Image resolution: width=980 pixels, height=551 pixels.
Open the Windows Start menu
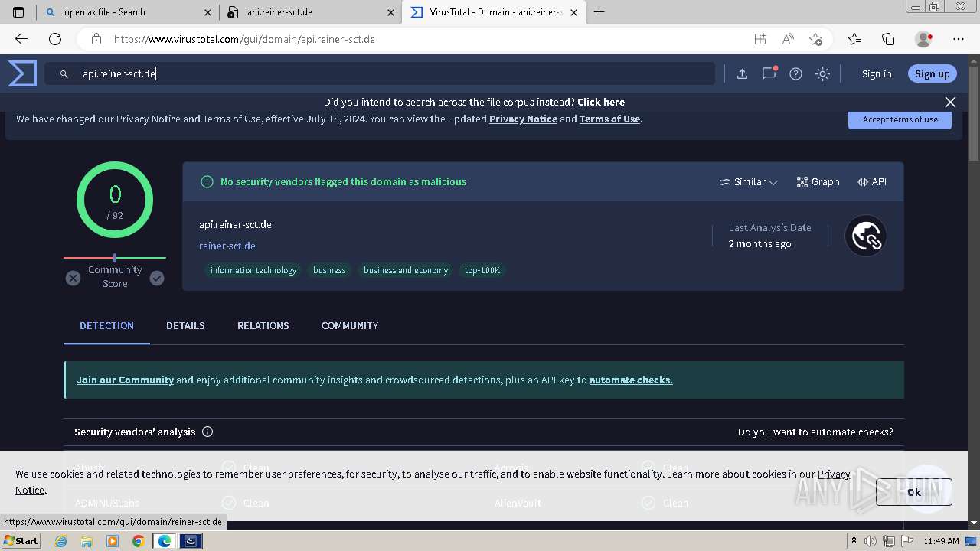(21, 540)
